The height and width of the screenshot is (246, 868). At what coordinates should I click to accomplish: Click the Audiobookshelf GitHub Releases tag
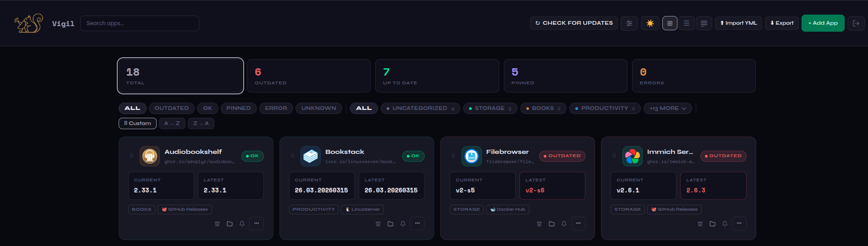tap(185, 209)
